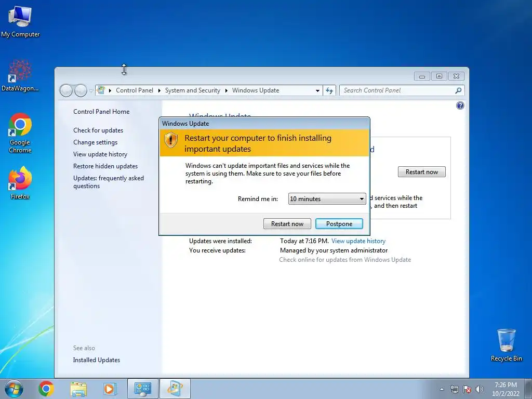Select the Windows Update taskbar button
This screenshot has width=532, height=399.
click(175, 389)
